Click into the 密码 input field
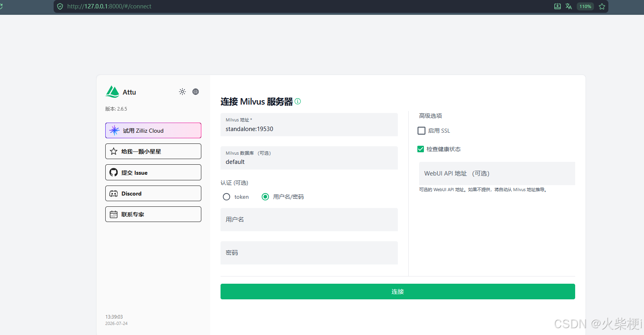The height and width of the screenshot is (335, 644). [x=309, y=253]
